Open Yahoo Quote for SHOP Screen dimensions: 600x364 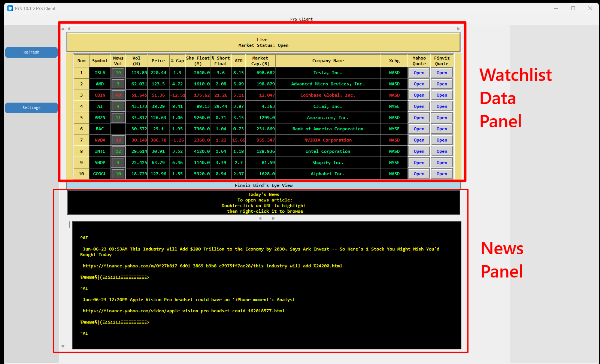(x=419, y=163)
